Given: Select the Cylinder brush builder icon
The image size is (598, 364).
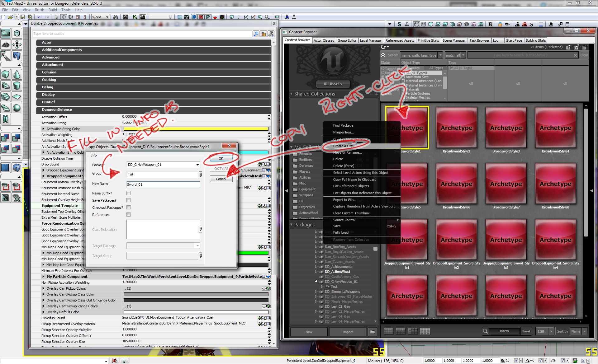Looking at the screenshot, I should point(17,86).
